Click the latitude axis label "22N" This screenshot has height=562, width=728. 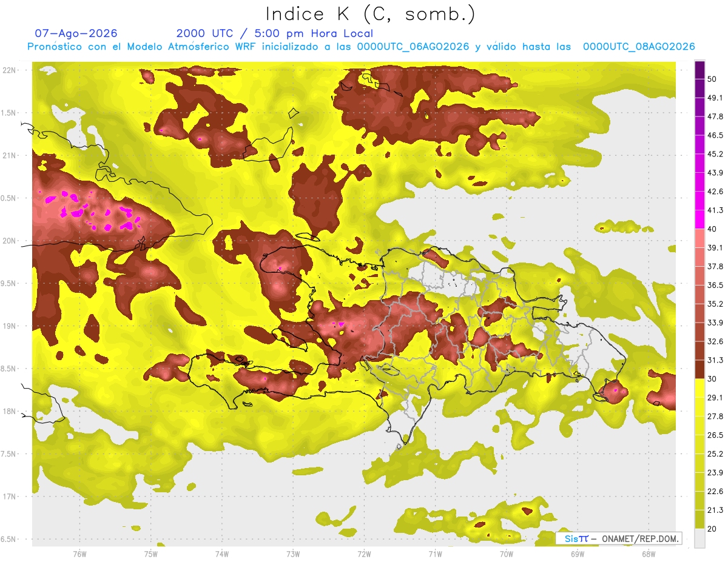(10, 70)
